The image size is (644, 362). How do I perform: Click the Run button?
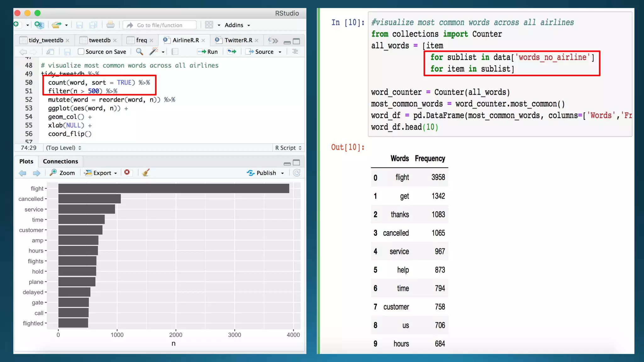tap(208, 52)
